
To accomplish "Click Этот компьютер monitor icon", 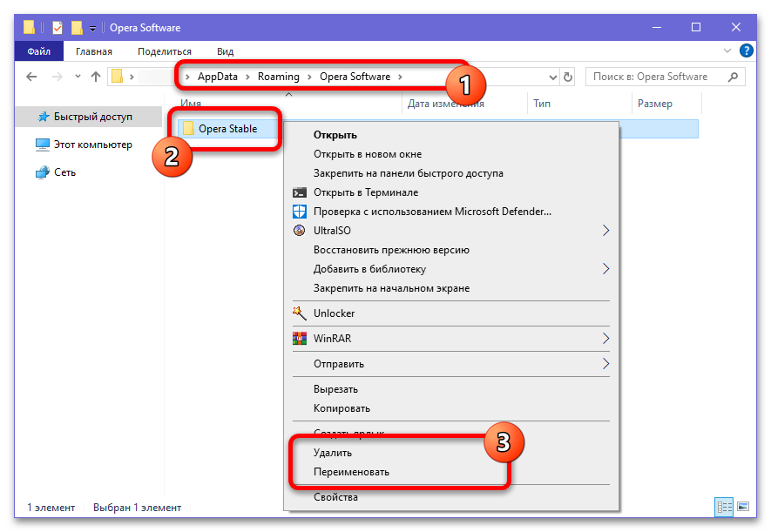I will coord(43,145).
